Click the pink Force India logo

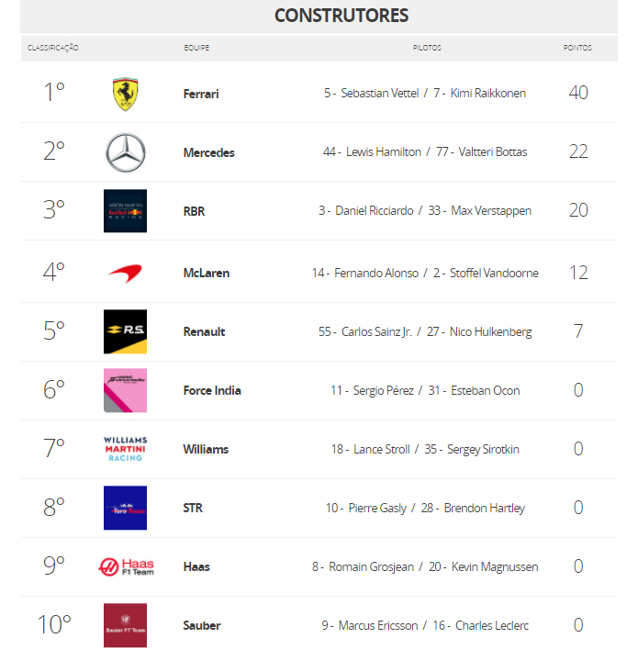[125, 390]
